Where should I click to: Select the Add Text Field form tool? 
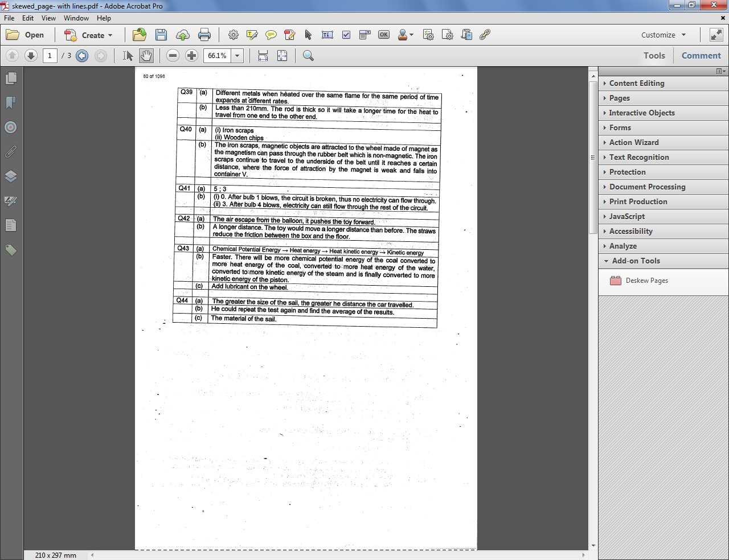point(327,35)
